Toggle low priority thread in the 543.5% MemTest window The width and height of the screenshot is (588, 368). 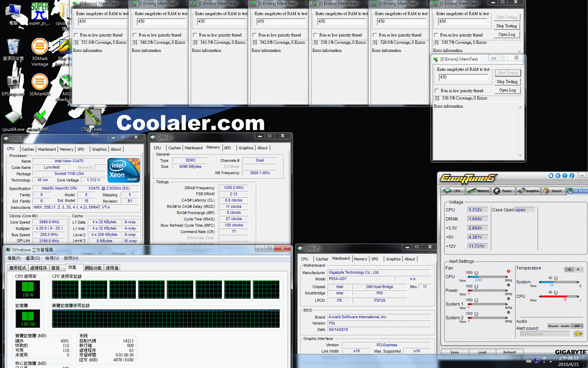click(x=195, y=35)
